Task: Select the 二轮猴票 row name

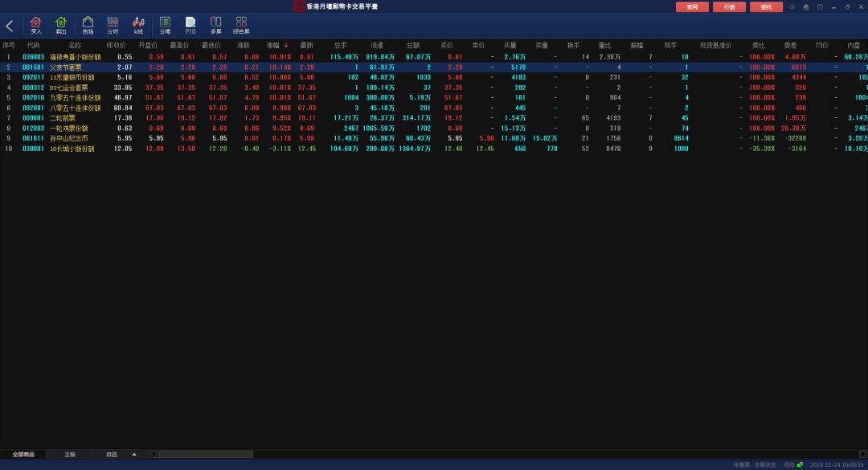Action: click(63, 118)
